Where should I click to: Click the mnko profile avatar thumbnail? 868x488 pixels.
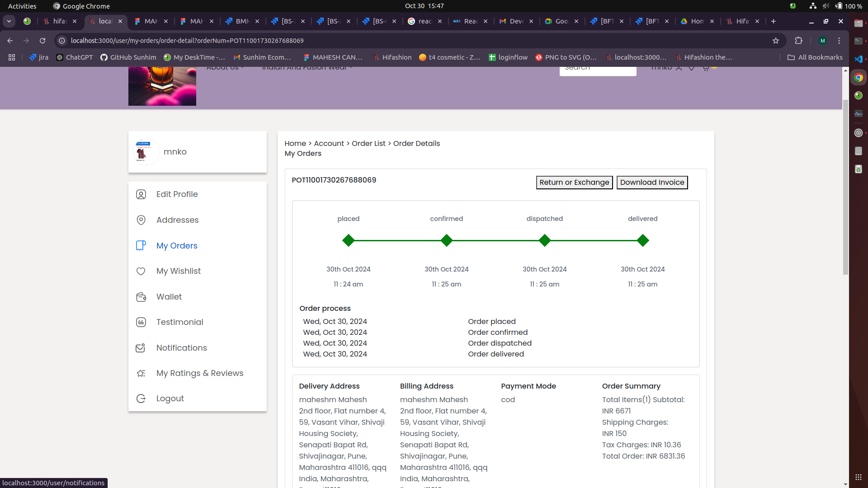[146, 152]
